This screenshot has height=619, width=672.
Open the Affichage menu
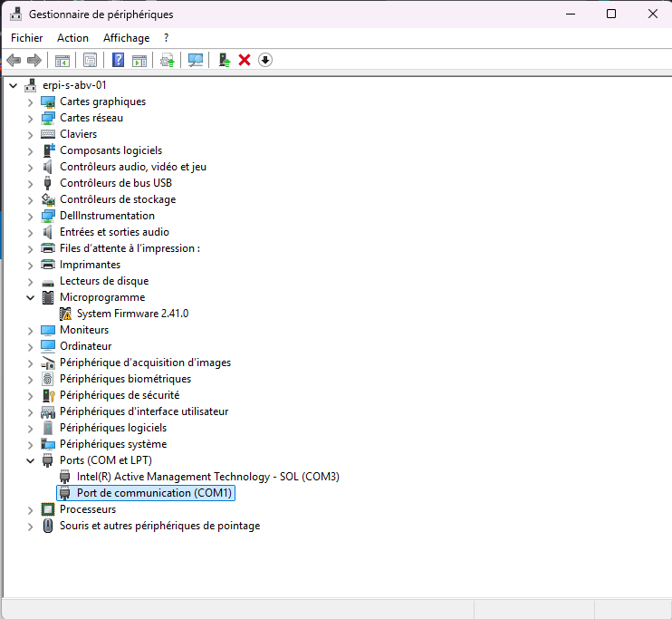(126, 38)
